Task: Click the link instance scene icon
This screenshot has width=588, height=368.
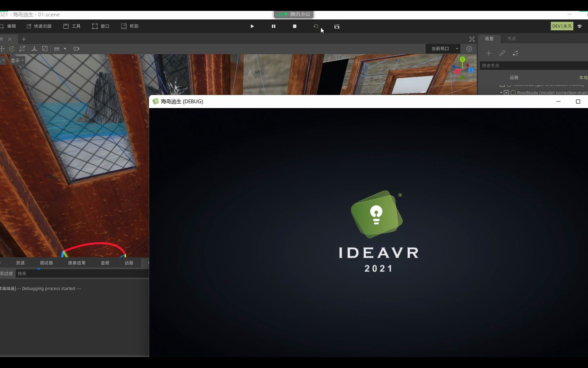Action: click(502, 53)
